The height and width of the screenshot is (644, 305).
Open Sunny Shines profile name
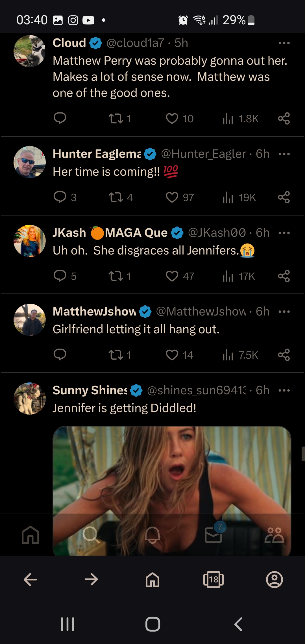coord(90,390)
